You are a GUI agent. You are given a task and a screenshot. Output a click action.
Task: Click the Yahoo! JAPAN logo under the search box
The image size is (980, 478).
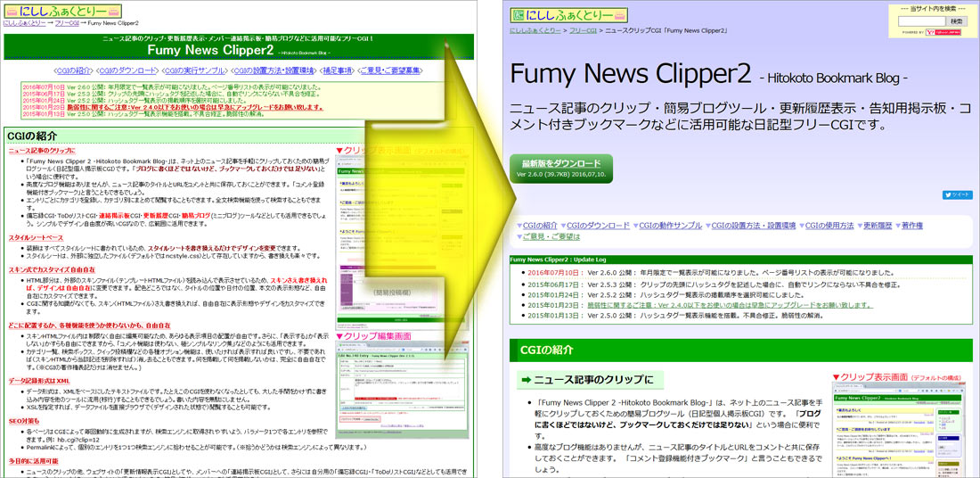click(x=942, y=31)
